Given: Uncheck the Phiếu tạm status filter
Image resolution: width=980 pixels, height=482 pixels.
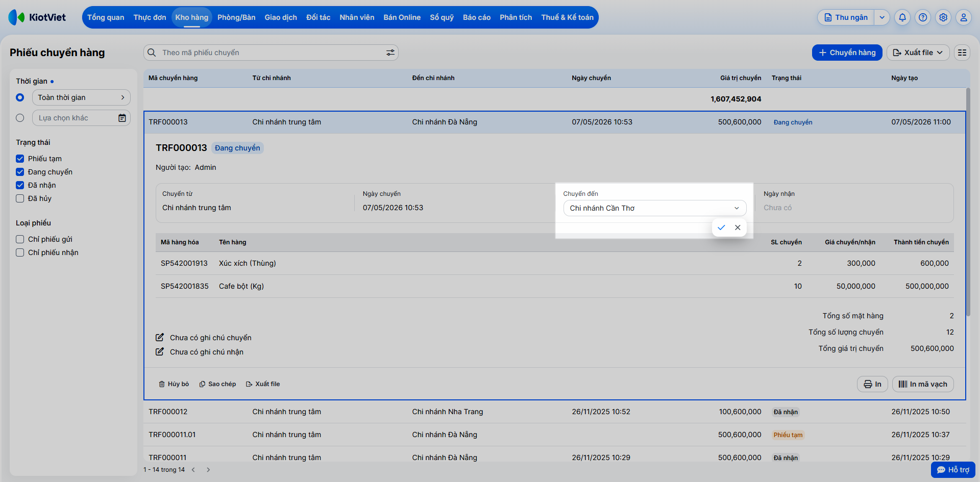Looking at the screenshot, I should tap(20, 159).
